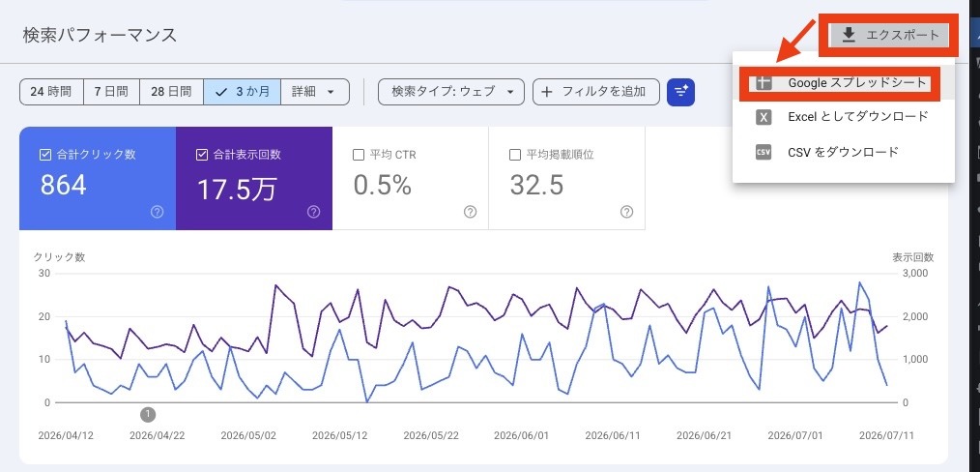Click the 0.5% CTR value
This screenshot has height=472, width=980.
tap(383, 185)
